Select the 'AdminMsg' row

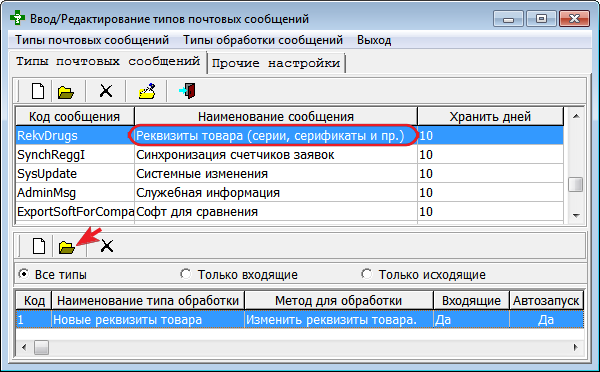[x=290, y=193]
